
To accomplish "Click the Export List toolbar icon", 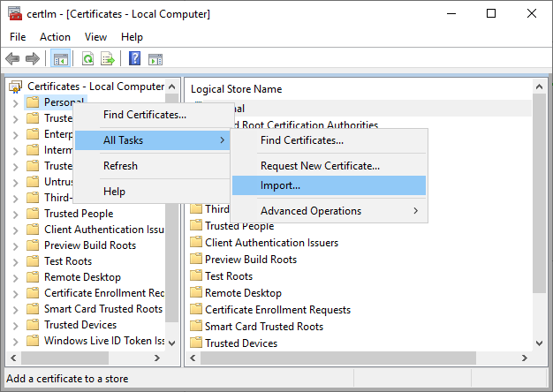I will (x=108, y=59).
